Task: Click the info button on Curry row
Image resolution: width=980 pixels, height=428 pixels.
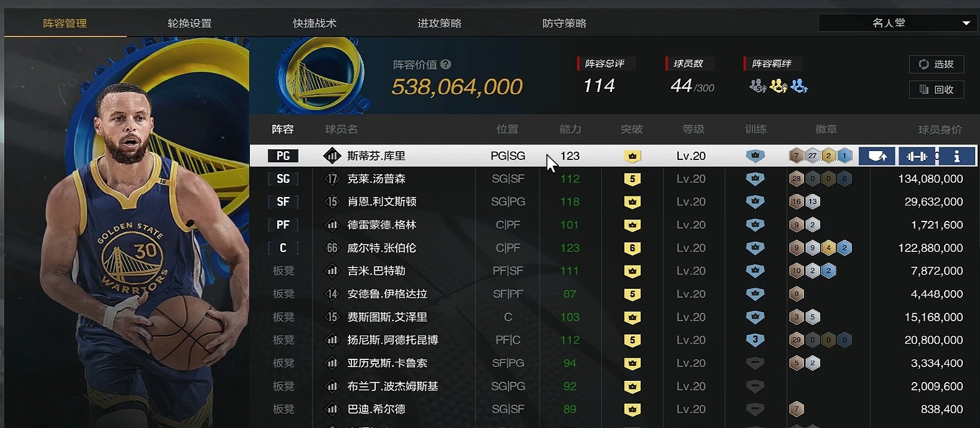Action: 957,156
